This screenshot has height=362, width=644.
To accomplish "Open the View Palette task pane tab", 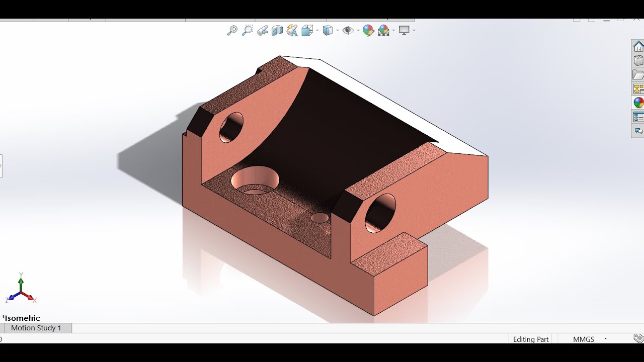I will coord(638,89).
